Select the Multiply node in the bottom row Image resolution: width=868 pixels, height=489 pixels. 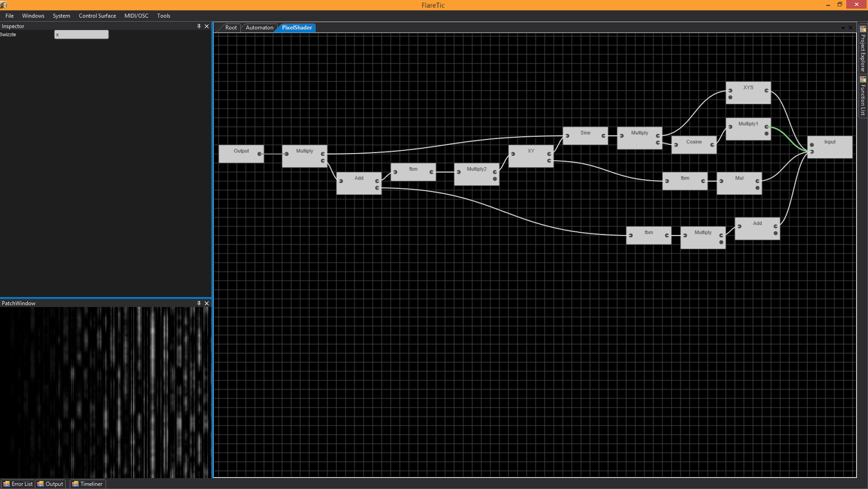(x=703, y=238)
